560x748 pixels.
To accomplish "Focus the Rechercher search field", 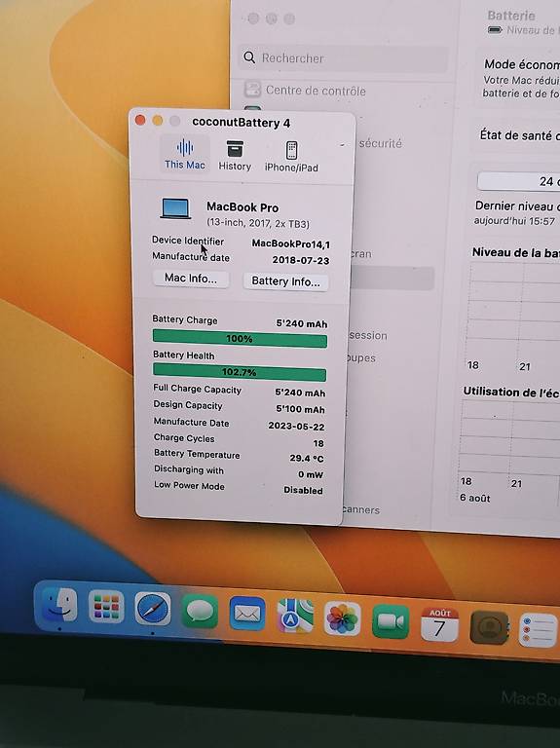I will point(343,58).
